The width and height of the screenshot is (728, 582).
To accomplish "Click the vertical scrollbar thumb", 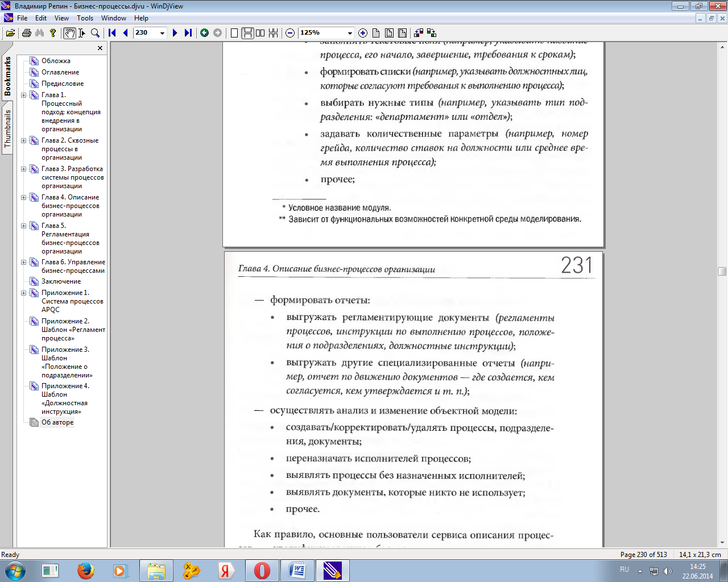I will click(x=722, y=271).
